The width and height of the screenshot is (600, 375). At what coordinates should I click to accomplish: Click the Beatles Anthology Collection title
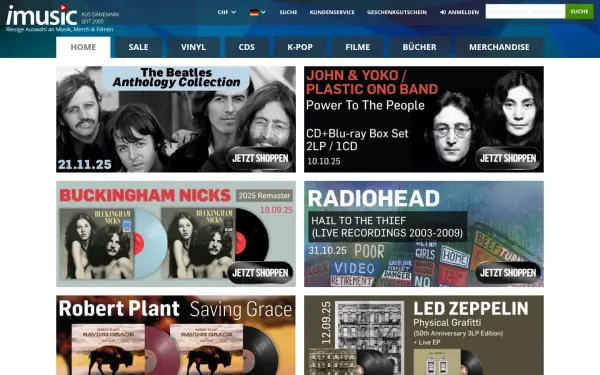click(176, 77)
